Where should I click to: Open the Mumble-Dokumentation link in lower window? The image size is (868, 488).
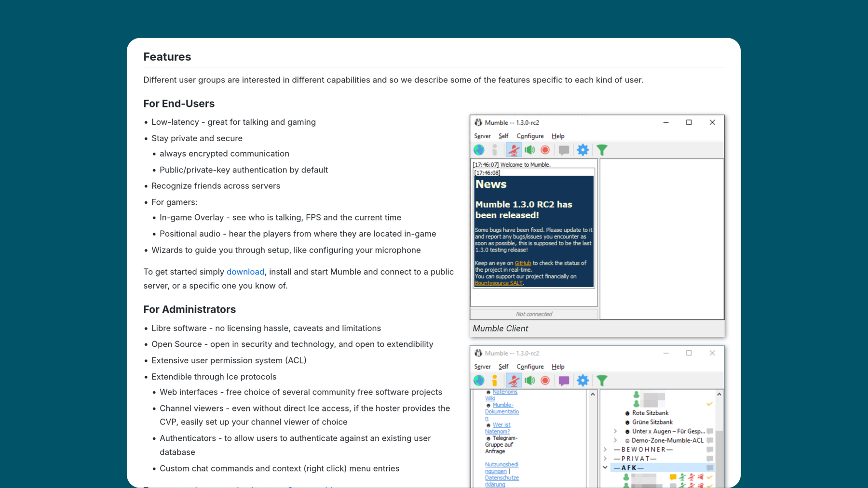(502, 412)
